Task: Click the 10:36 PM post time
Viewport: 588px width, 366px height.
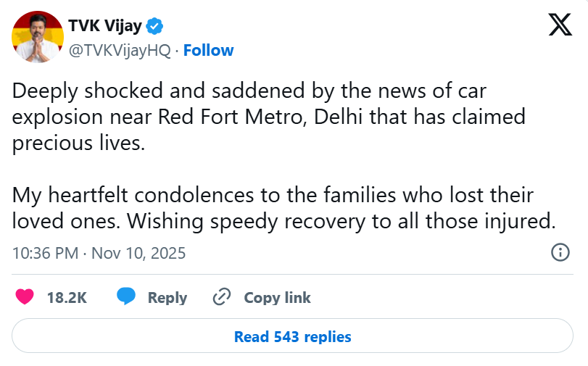Action: (x=46, y=253)
